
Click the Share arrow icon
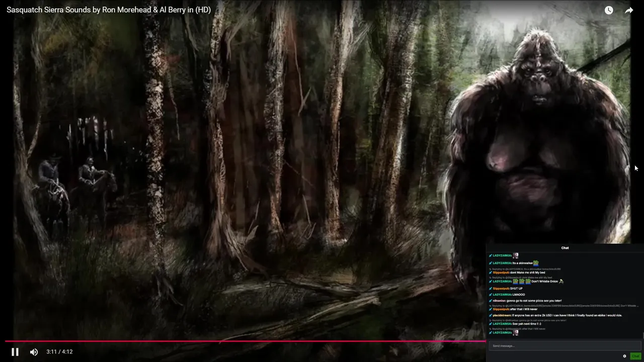pyautogui.click(x=629, y=10)
